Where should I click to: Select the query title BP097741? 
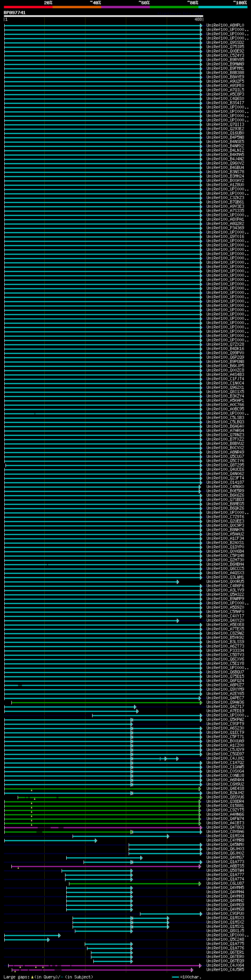[15, 13]
